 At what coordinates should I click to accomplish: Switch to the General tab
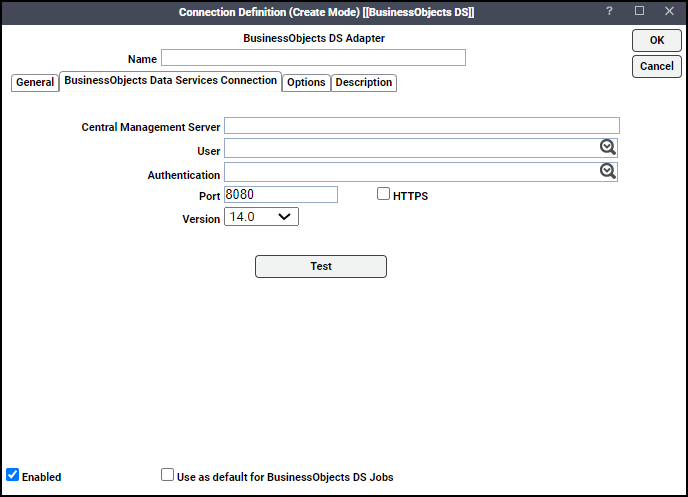pyautogui.click(x=35, y=82)
